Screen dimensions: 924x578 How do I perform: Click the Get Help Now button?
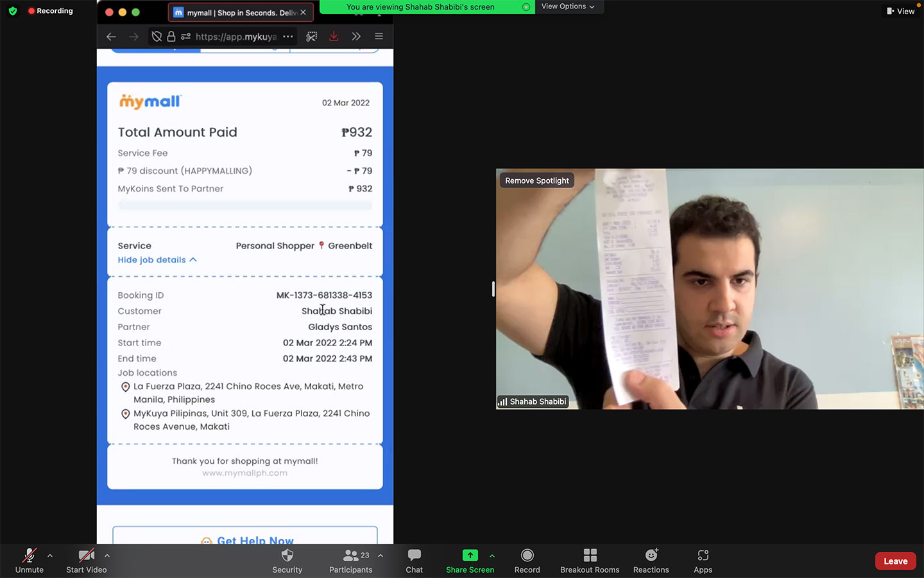tap(246, 539)
